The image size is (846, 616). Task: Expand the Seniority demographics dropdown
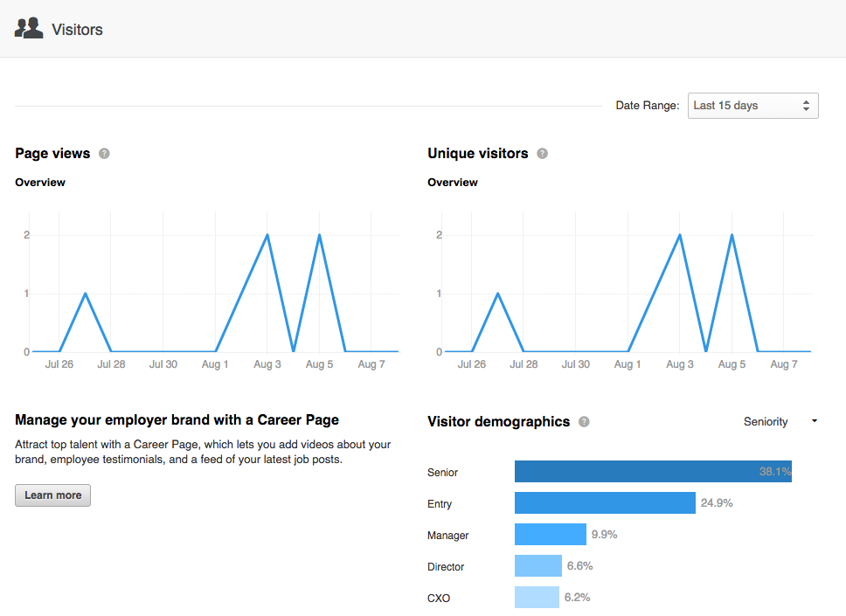pyautogui.click(x=780, y=422)
